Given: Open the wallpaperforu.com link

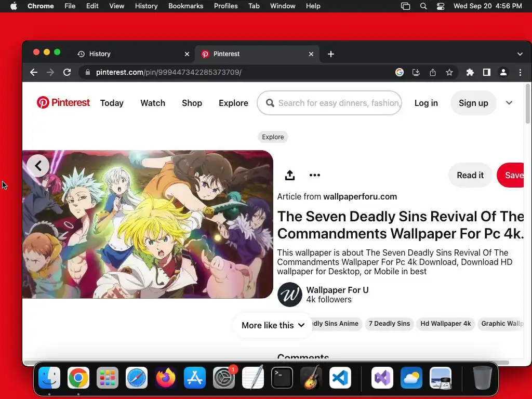Looking at the screenshot, I should click(x=360, y=196).
